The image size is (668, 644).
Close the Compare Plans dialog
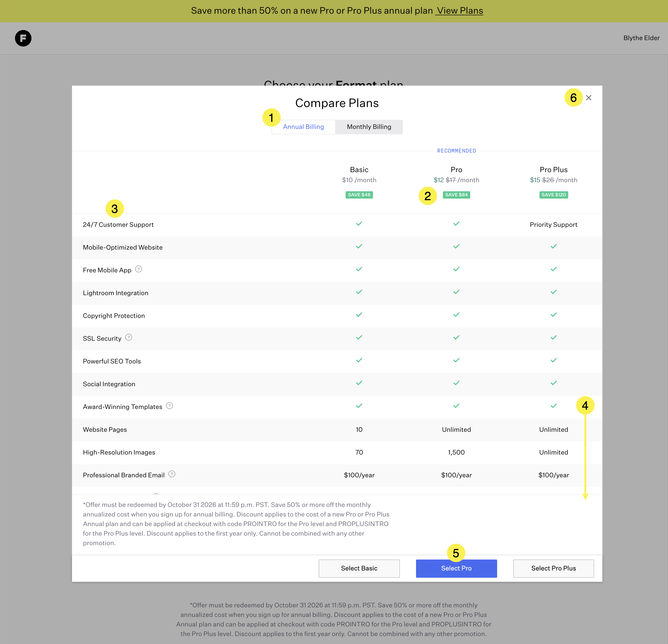coord(588,98)
